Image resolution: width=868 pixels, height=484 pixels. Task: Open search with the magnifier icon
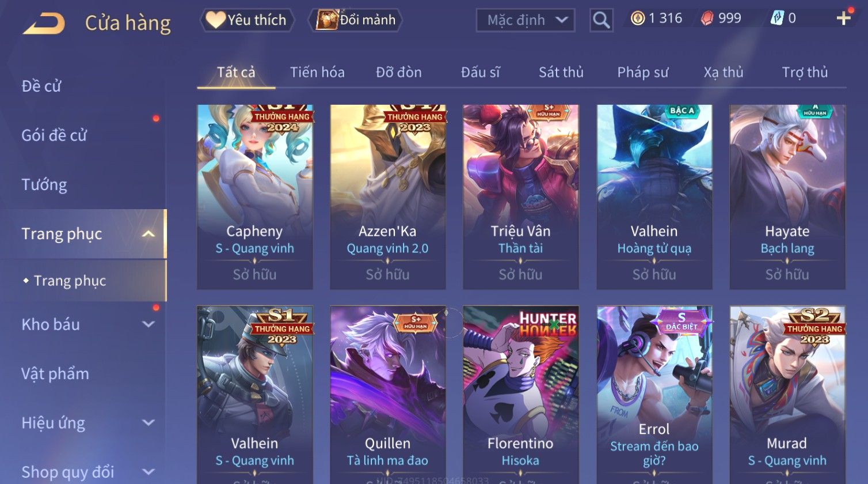(x=601, y=20)
